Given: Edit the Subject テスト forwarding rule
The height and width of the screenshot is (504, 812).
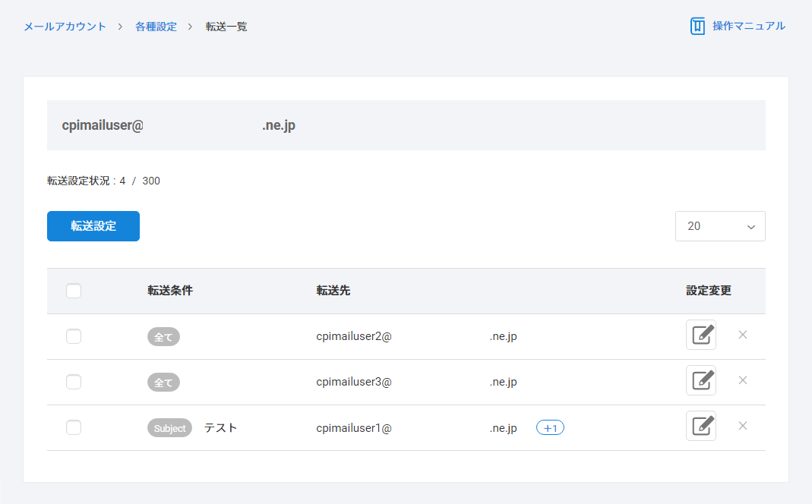Looking at the screenshot, I should coord(700,426).
